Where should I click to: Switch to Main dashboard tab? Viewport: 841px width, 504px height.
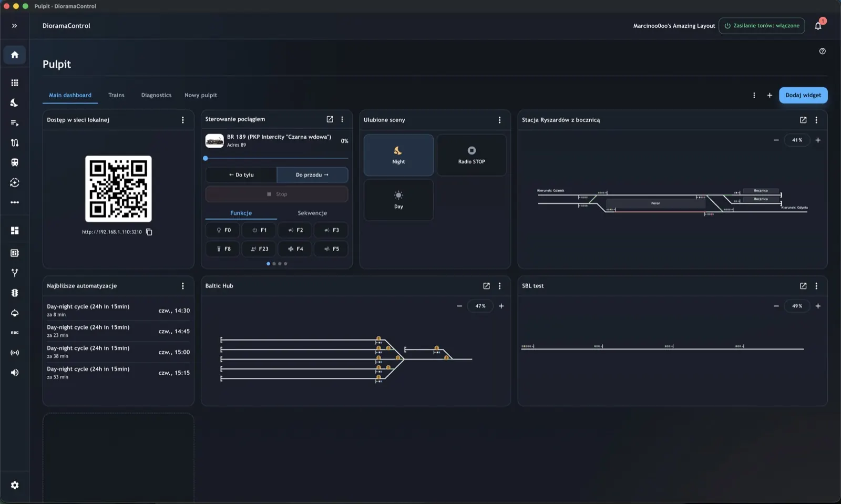click(x=70, y=95)
